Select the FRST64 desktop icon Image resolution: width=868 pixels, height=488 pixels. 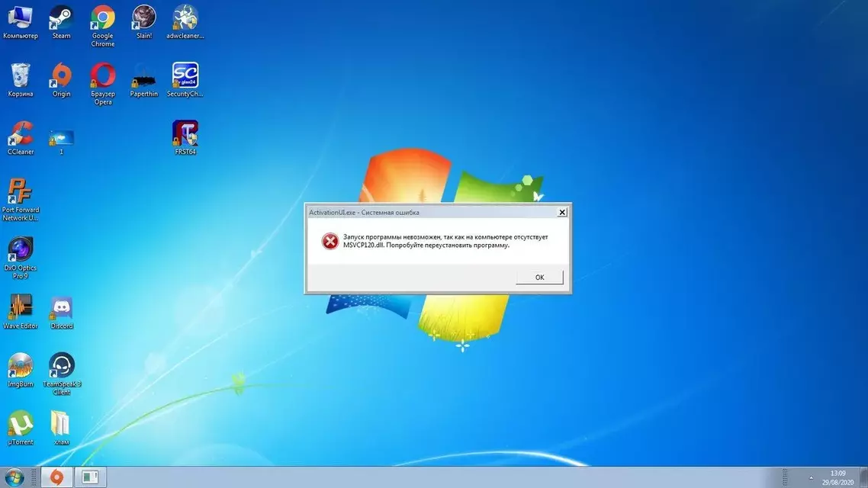point(185,138)
